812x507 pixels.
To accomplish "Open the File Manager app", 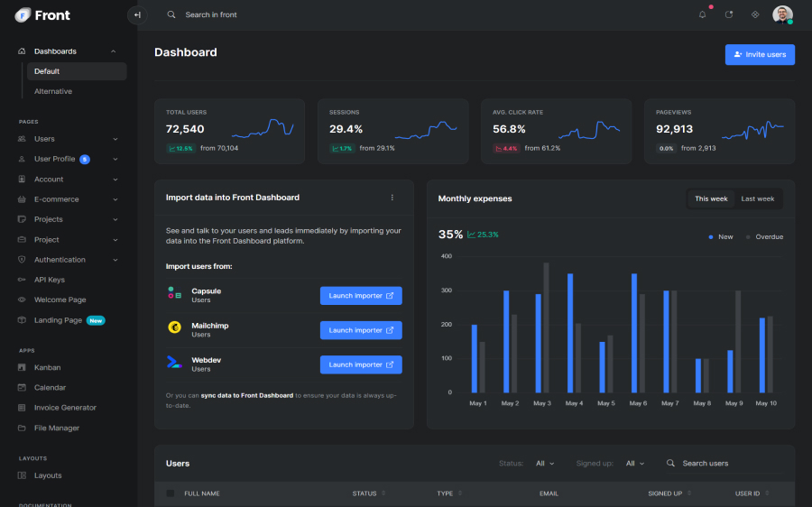I will point(56,428).
